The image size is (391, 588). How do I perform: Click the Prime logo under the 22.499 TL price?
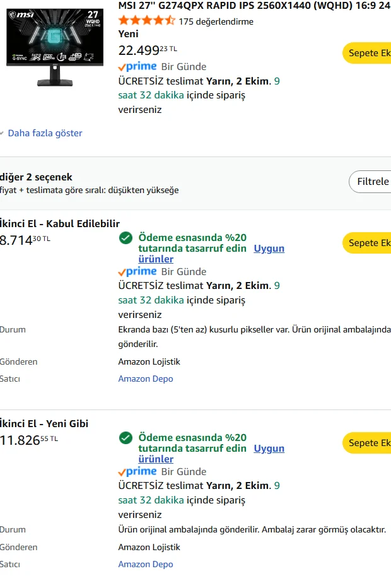137,66
